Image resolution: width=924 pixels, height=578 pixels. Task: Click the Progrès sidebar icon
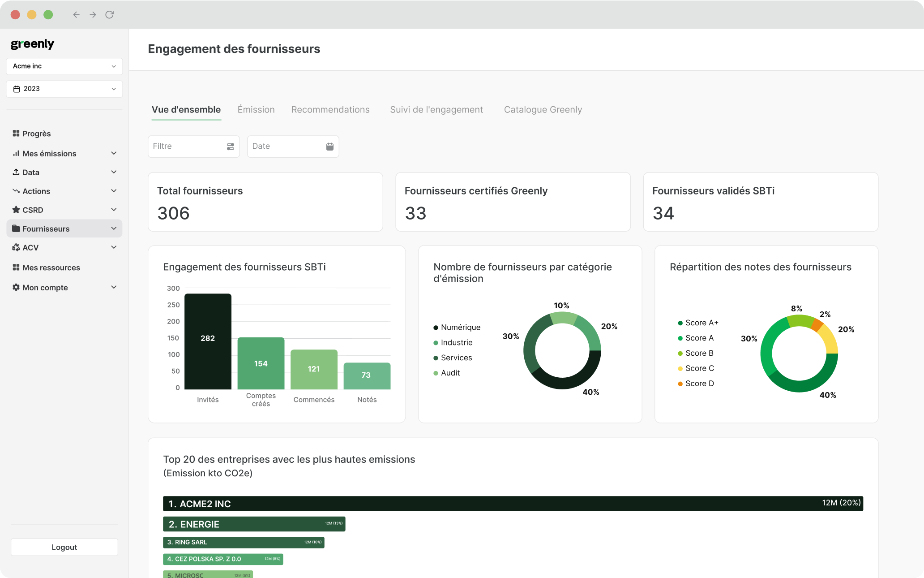click(16, 133)
